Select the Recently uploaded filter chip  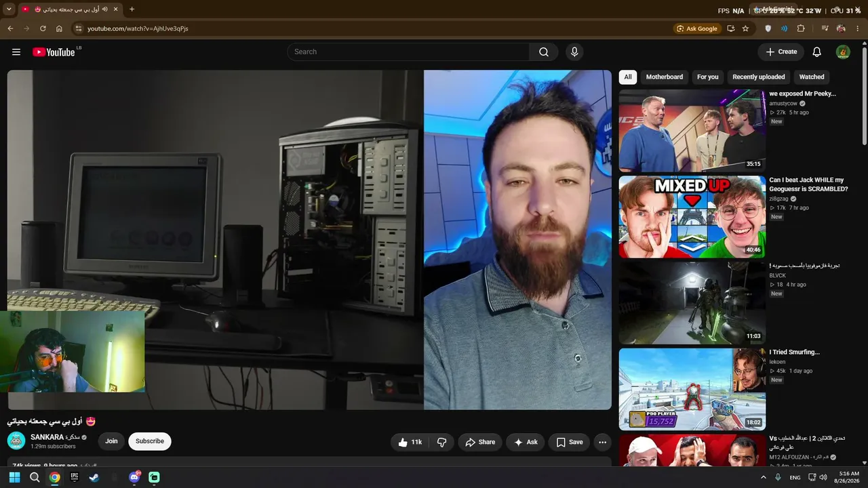click(x=759, y=77)
